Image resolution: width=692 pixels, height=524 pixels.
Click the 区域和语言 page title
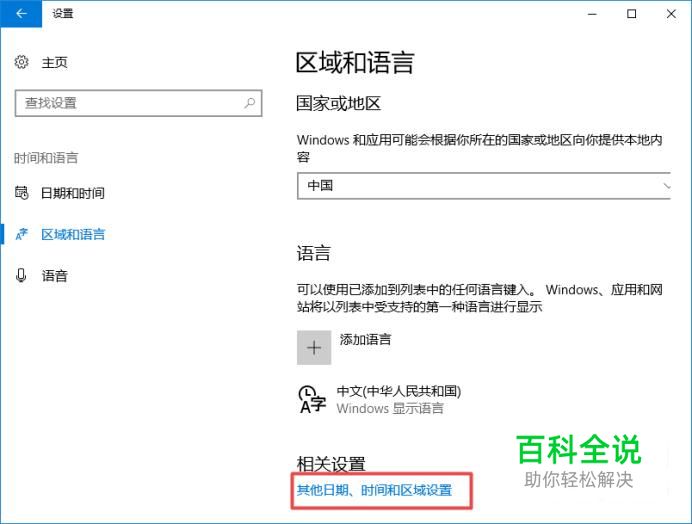(x=355, y=63)
